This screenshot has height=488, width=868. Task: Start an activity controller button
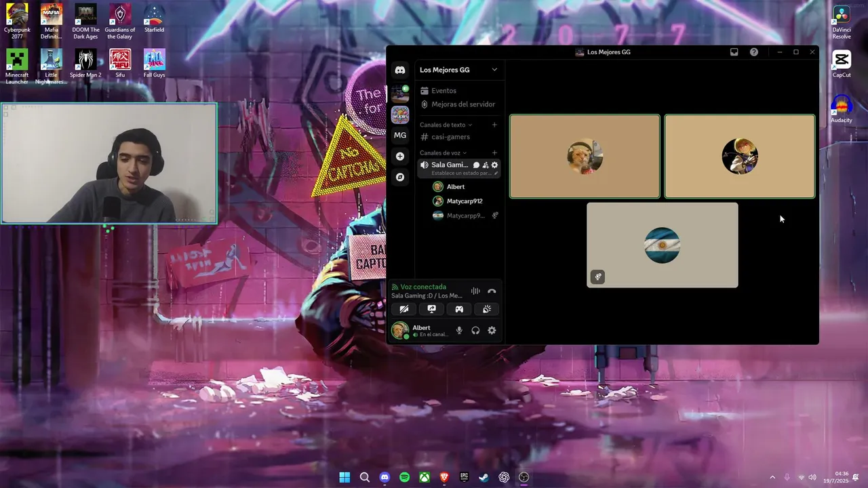[x=459, y=309]
